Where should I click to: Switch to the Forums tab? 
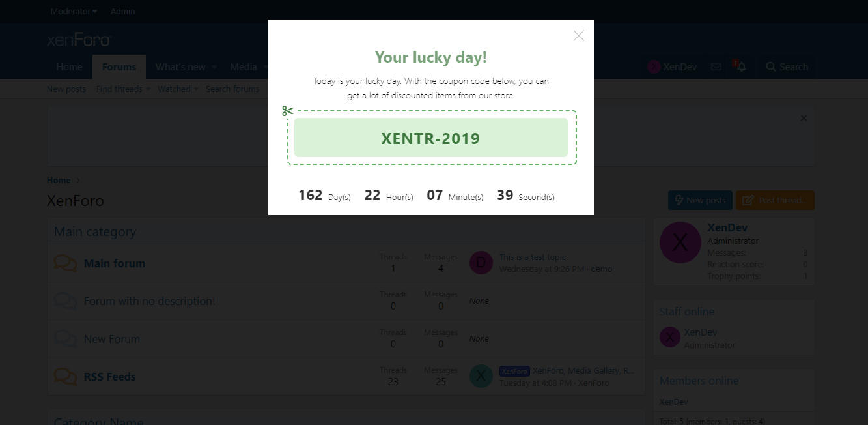pyautogui.click(x=119, y=67)
